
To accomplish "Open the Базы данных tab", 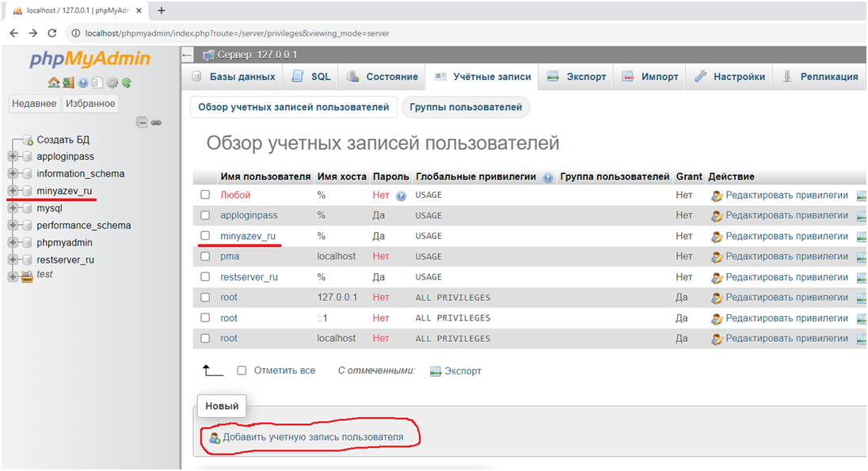I will point(233,77).
